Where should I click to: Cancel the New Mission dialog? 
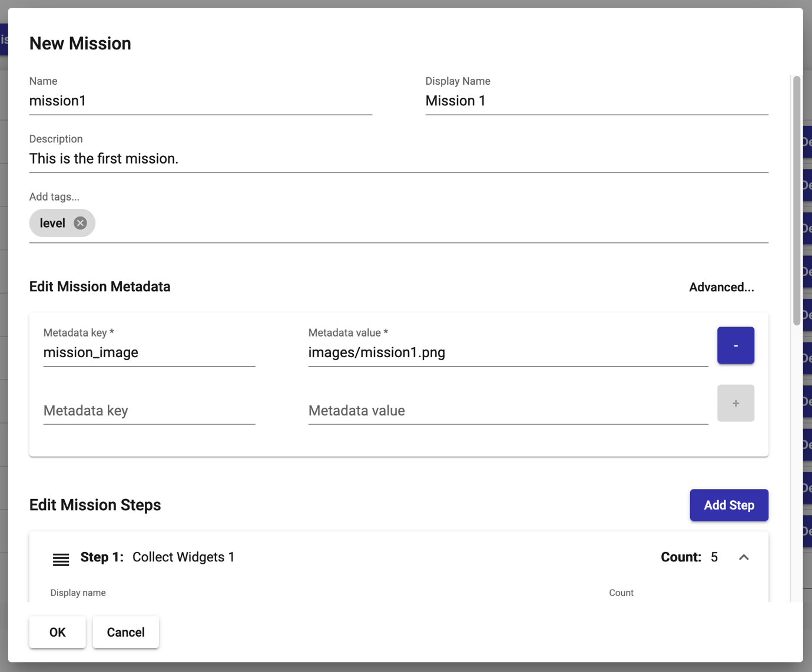[125, 632]
